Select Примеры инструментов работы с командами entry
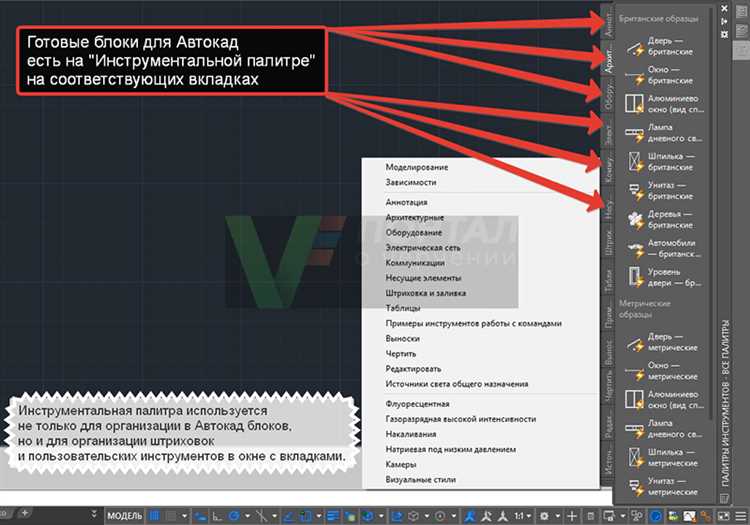Screen dimensions: 750x525 (473, 324)
